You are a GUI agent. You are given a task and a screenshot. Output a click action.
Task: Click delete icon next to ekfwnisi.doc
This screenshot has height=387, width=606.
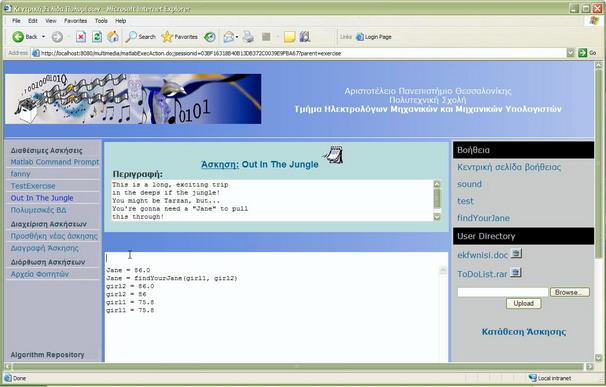pos(516,253)
